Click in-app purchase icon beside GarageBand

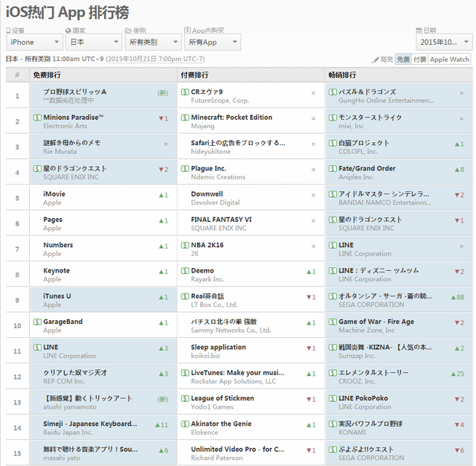pos(37,322)
